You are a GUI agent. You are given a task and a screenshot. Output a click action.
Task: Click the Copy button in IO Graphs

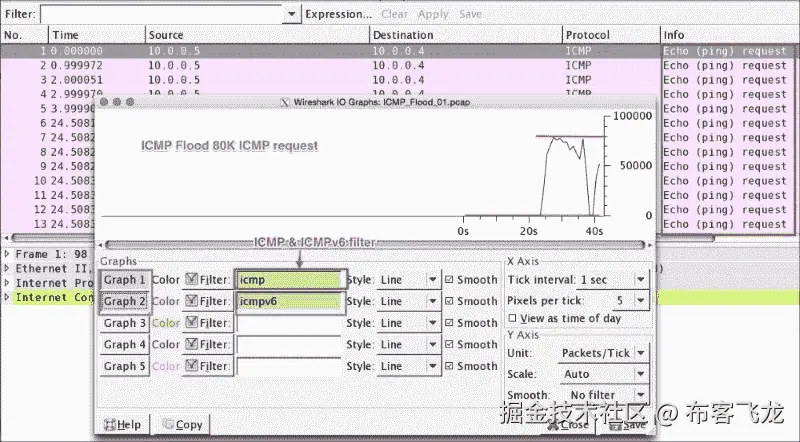(x=183, y=425)
